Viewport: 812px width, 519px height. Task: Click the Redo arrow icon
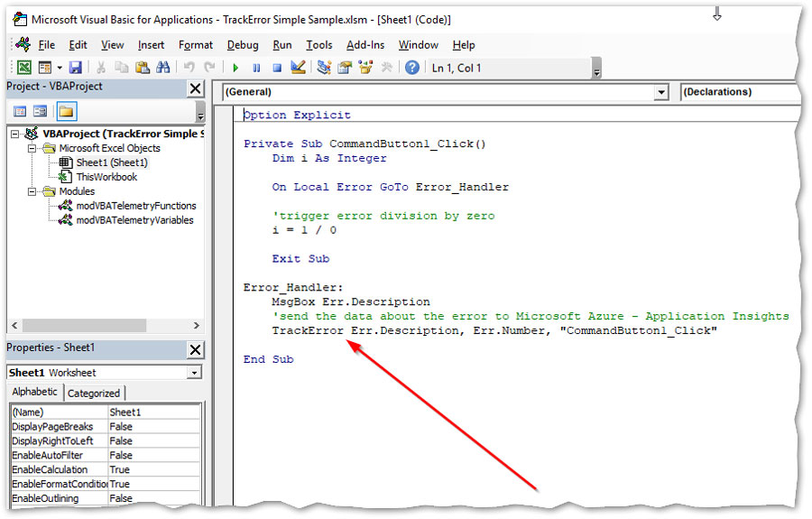pyautogui.click(x=209, y=68)
